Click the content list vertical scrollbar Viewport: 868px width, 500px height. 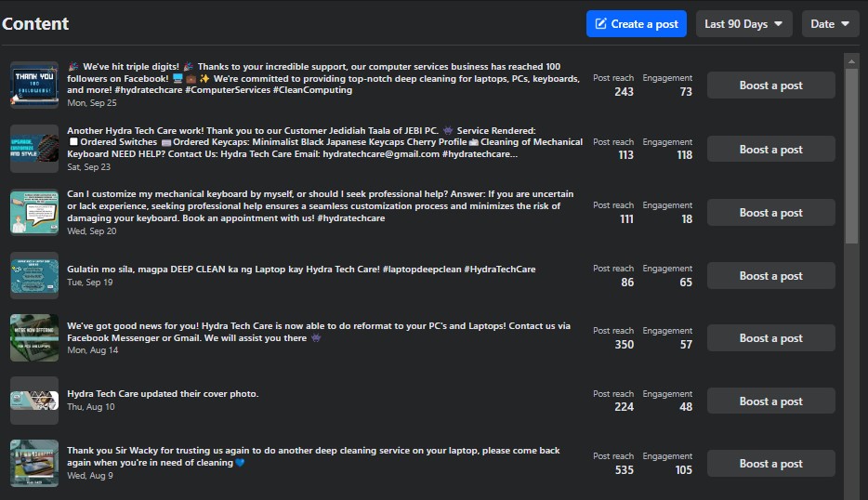851,149
